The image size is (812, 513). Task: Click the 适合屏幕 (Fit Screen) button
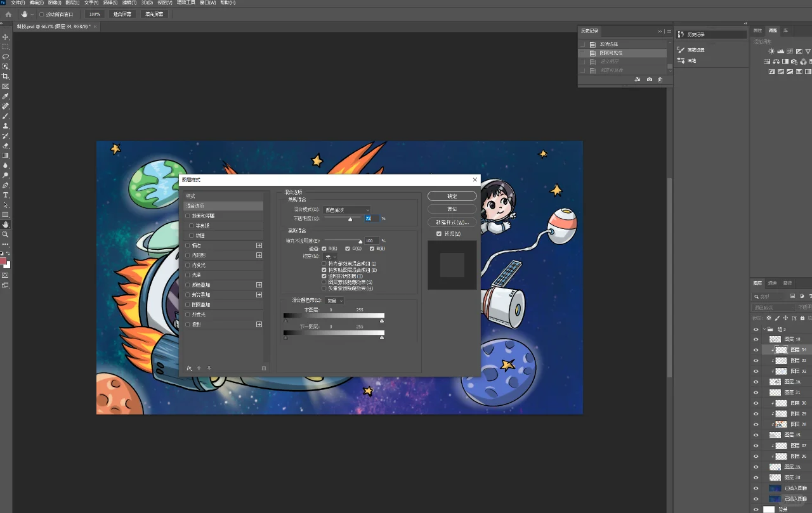coord(122,14)
